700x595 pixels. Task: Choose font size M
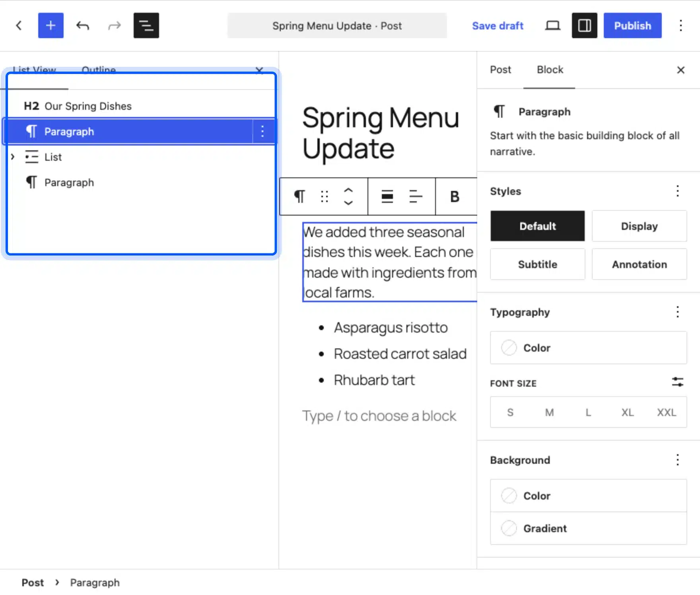tap(549, 412)
